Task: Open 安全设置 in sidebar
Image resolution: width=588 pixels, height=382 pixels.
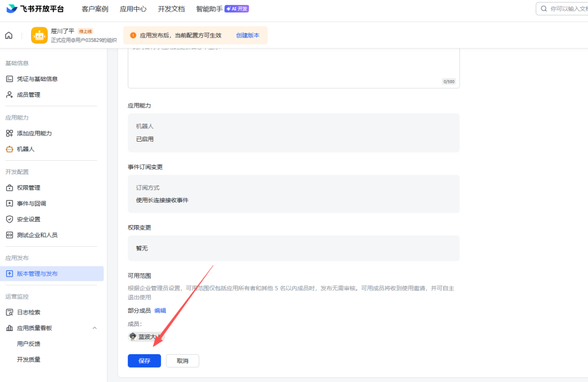Action: point(28,220)
